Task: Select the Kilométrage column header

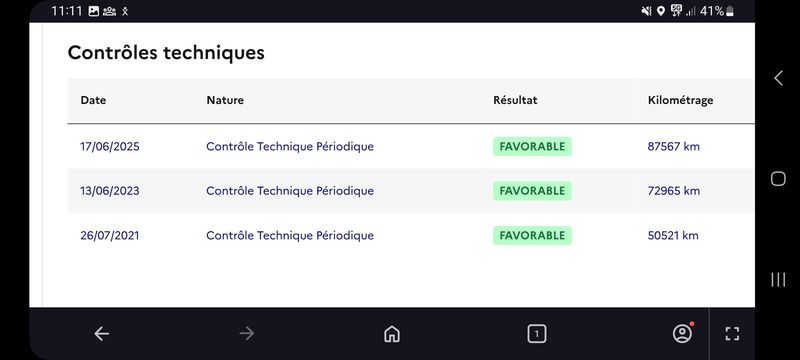Action: 681,100
